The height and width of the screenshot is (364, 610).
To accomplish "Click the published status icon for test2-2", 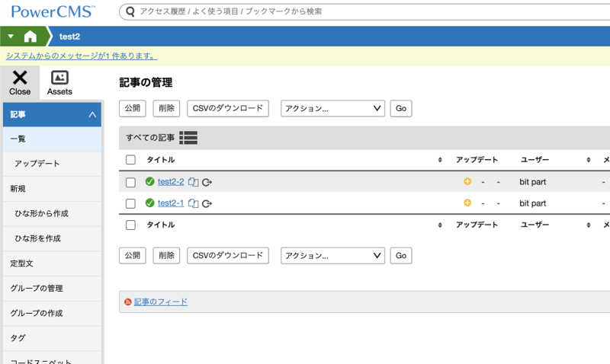I will point(149,181).
